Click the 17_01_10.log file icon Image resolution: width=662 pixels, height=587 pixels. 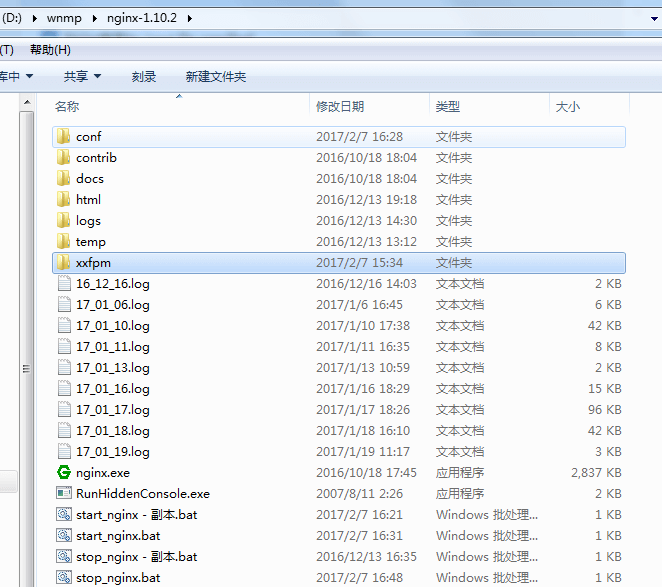click(64, 326)
